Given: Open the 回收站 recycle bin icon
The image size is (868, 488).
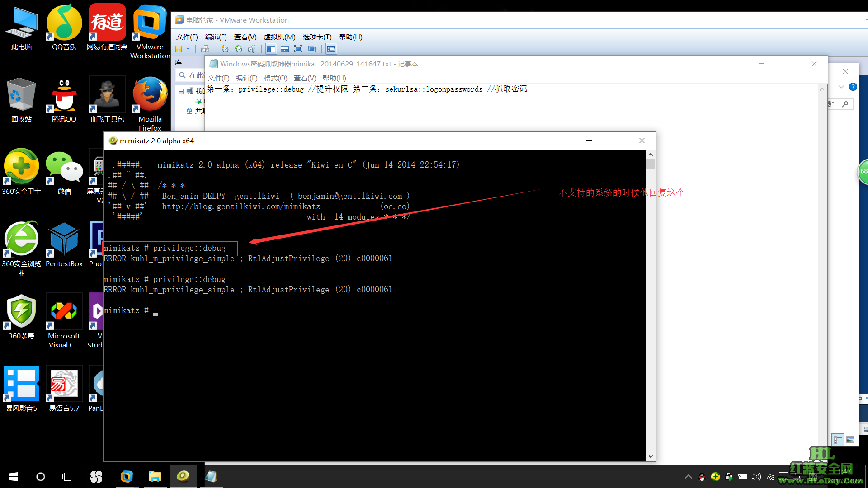Looking at the screenshot, I should pos(21,100).
